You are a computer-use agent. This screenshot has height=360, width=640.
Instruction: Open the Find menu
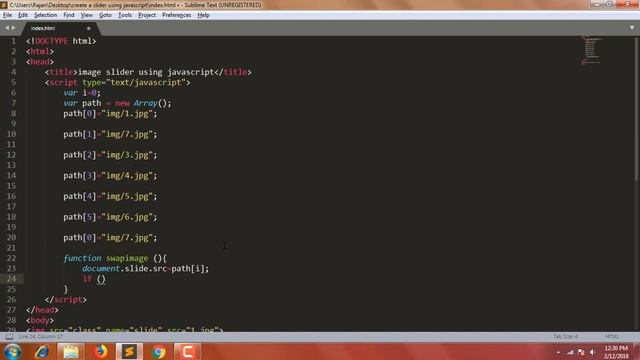(x=69, y=15)
